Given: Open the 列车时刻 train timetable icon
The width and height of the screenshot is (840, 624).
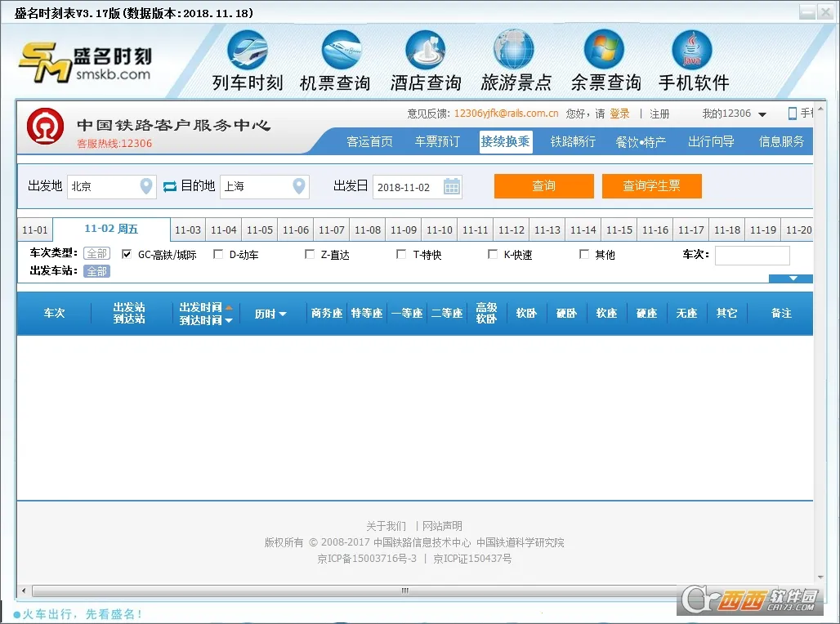Looking at the screenshot, I should pos(247,49).
